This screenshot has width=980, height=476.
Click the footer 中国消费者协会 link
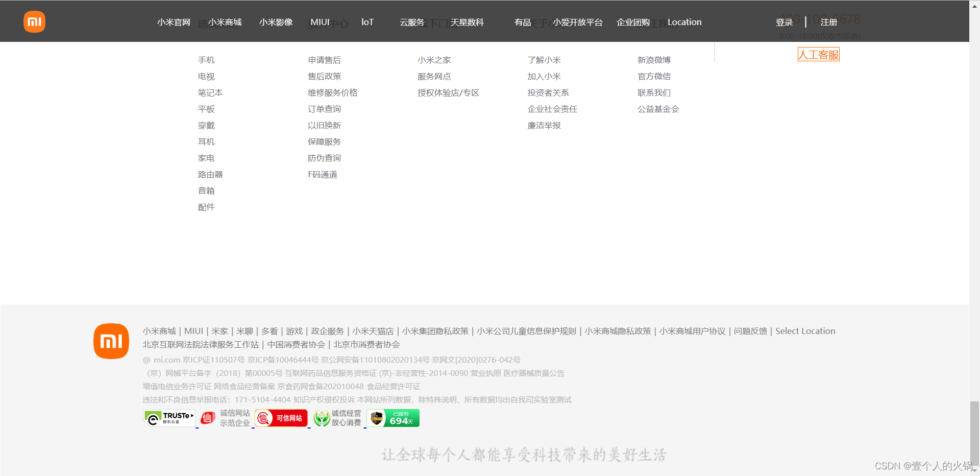click(296, 345)
